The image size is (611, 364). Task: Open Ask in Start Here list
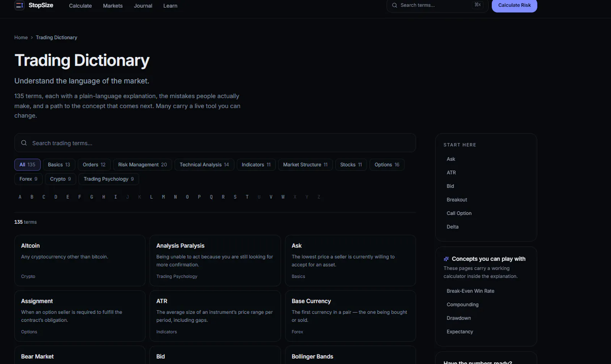pos(451,159)
